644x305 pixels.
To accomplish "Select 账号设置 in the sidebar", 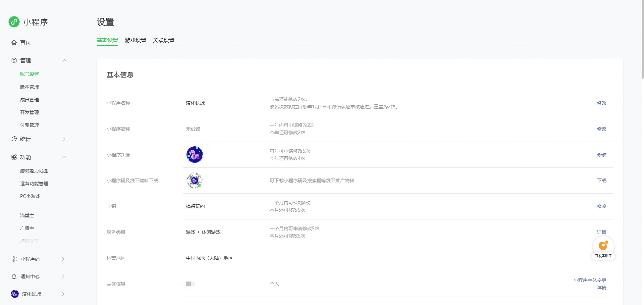I will point(30,74).
